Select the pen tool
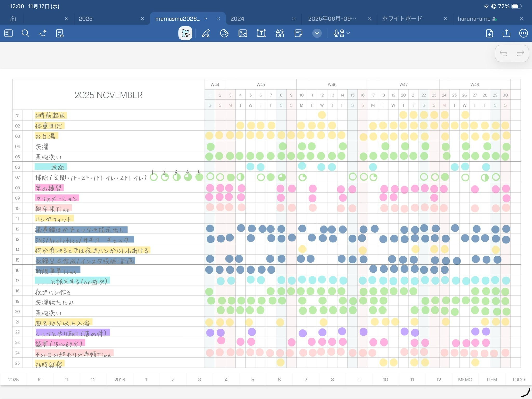The height and width of the screenshot is (399, 532). click(206, 33)
